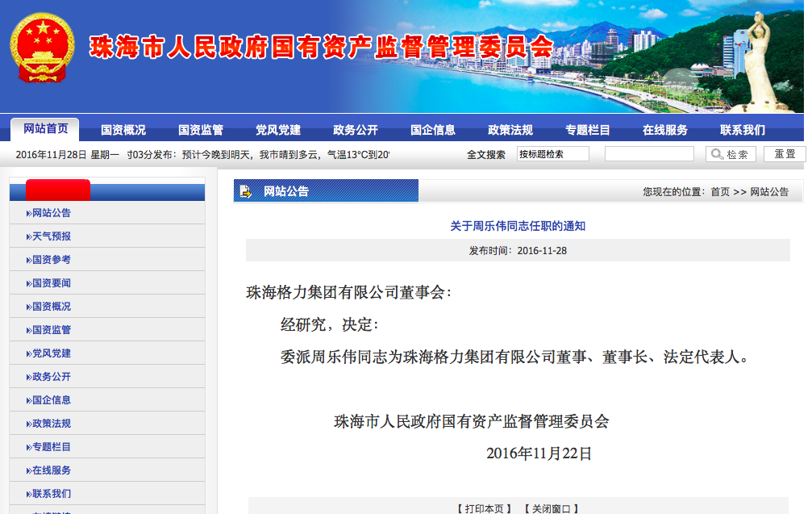
Task: Open 在线服务 in top navigation bar
Action: [x=665, y=130]
